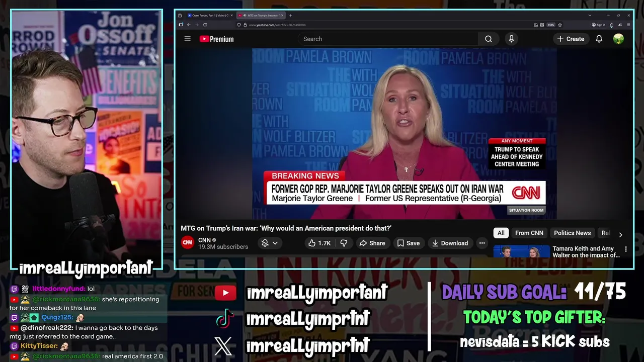Close the Open Forum, Part 1 tab

232,16
